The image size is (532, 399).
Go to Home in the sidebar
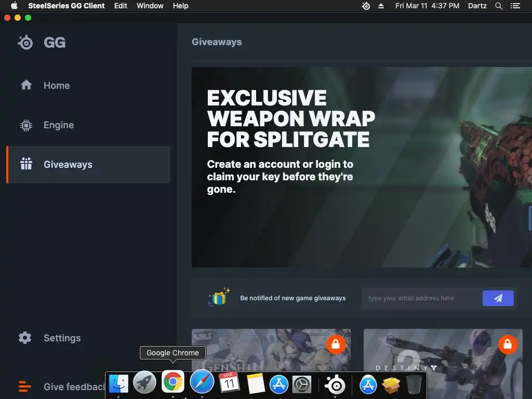tap(57, 85)
